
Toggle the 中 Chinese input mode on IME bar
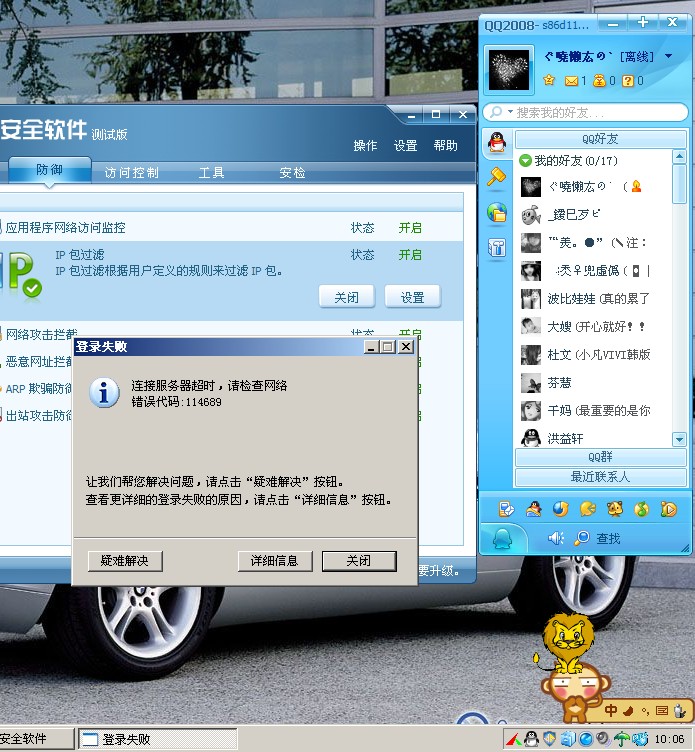pos(611,710)
